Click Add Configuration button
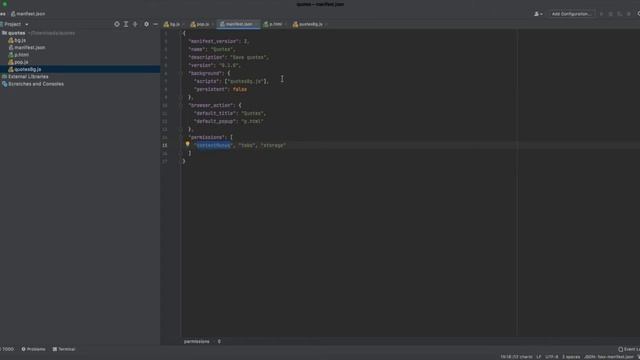 click(x=571, y=14)
